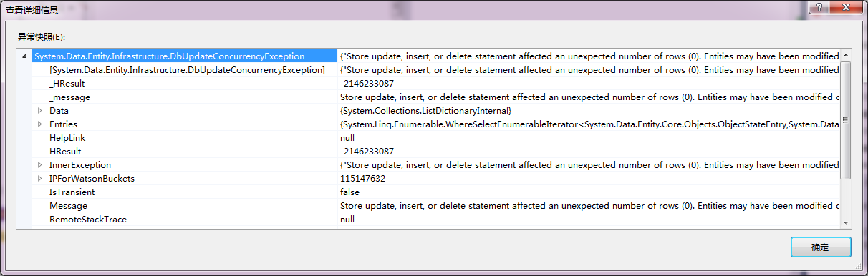
Task: Click the IsTransient value false
Action: [x=350, y=192]
